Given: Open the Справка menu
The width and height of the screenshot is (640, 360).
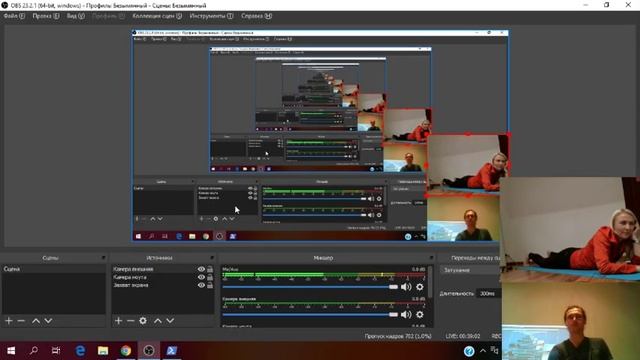Looking at the screenshot, I should [256, 16].
